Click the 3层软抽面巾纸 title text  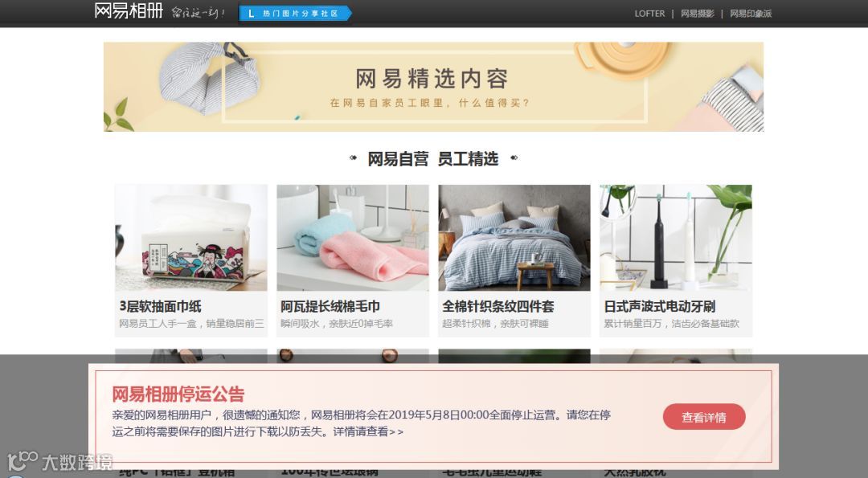click(x=160, y=307)
